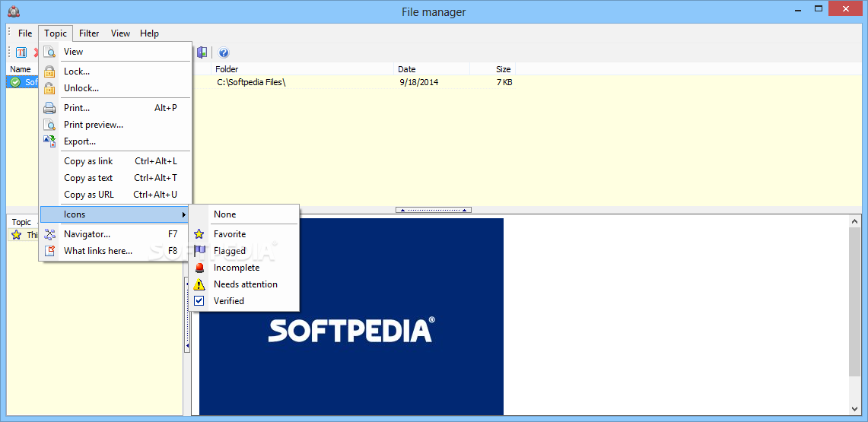Image resolution: width=868 pixels, height=422 pixels.
Task: Click the red siren Incomplete icon
Action: [x=199, y=267]
